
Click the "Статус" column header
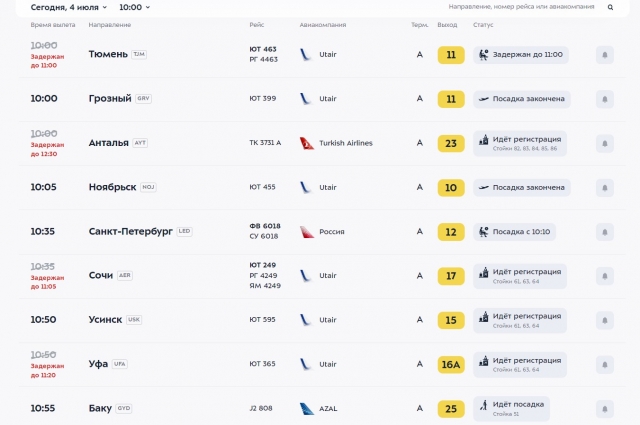[484, 24]
